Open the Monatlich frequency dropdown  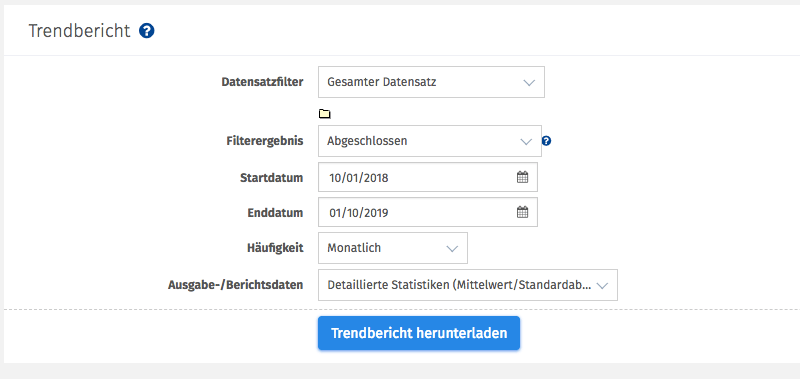click(x=393, y=248)
